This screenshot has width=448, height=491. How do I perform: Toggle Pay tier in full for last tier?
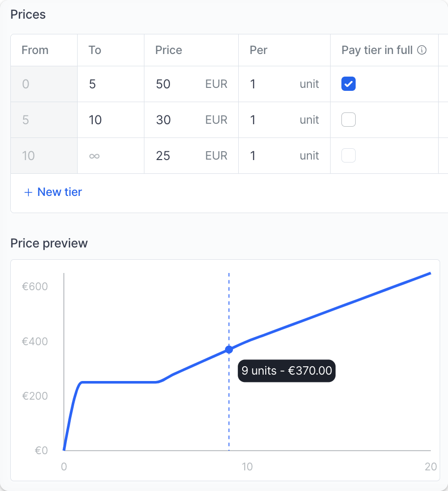click(348, 156)
